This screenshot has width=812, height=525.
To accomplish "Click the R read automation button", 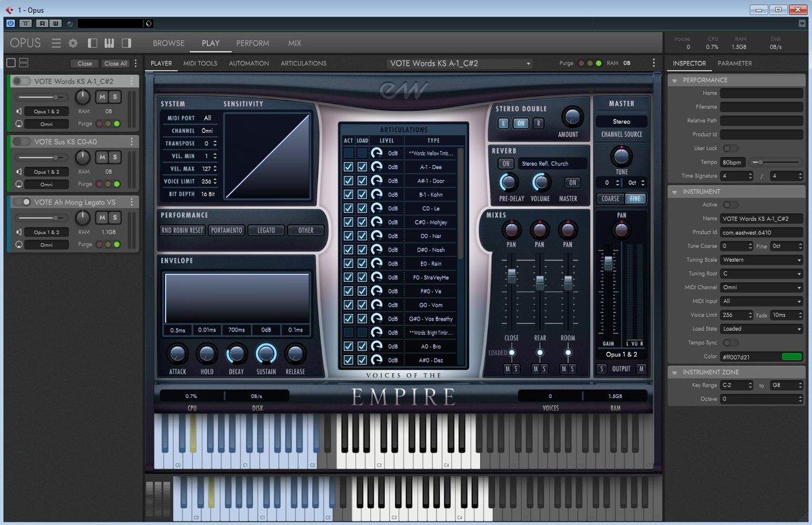I will (42, 24).
